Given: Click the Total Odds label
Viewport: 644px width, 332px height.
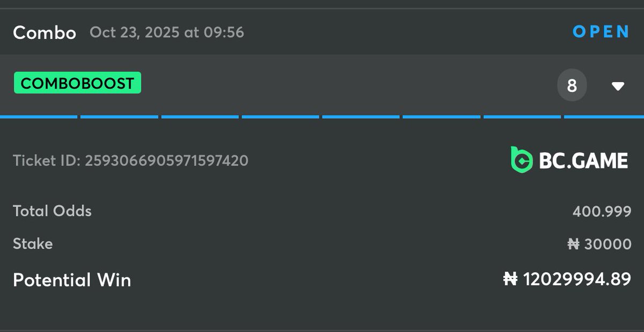Looking at the screenshot, I should pyautogui.click(x=52, y=211).
